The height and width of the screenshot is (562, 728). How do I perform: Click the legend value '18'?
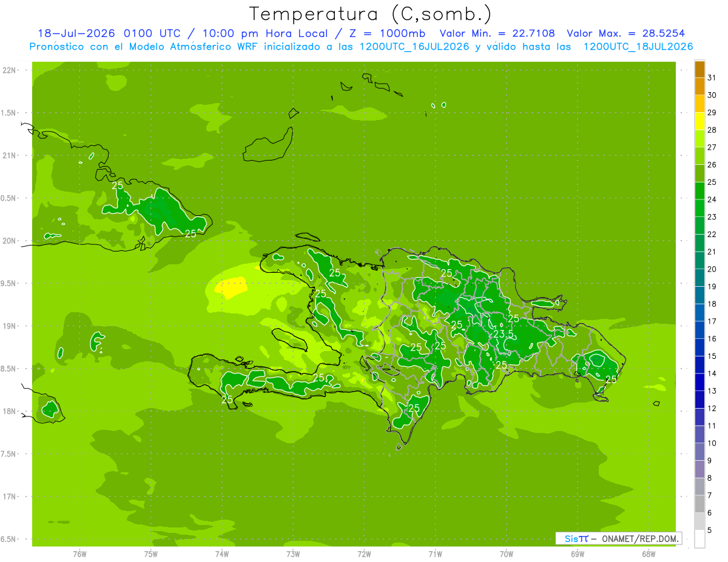[712, 304]
